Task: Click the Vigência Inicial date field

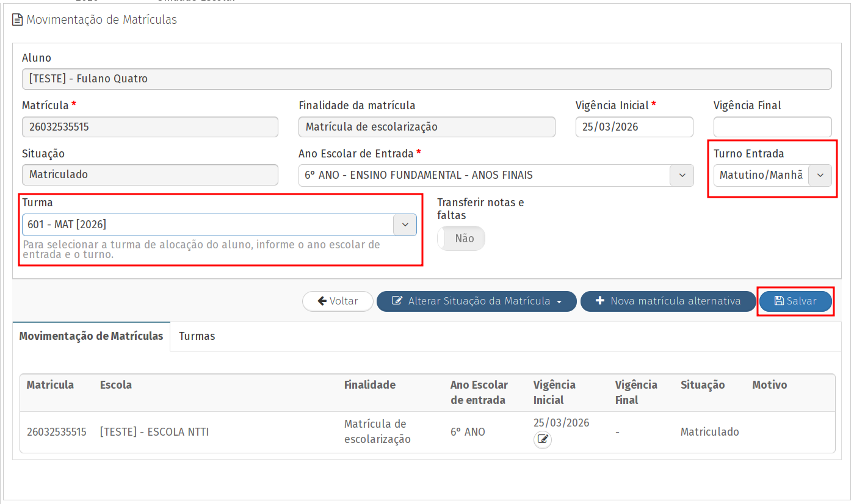Action: 634,127
